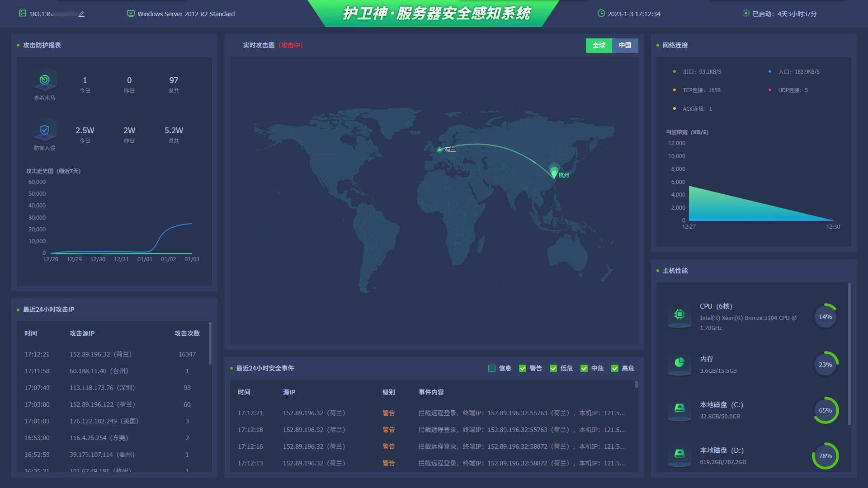Screen dimensions: 868x488
Task: Toggle the 中危 event filter checkbox
Action: click(584, 368)
